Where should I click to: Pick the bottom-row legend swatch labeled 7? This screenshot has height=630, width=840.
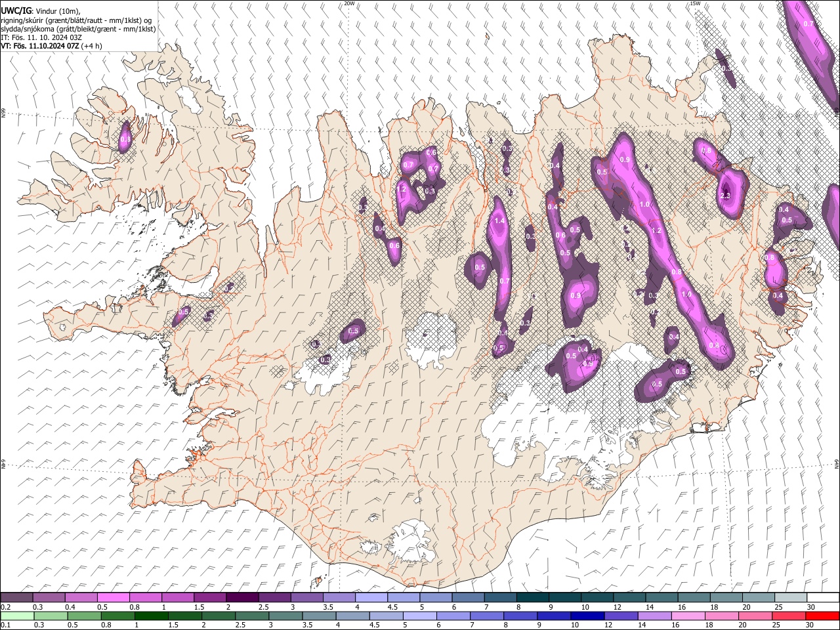pyautogui.click(x=487, y=616)
